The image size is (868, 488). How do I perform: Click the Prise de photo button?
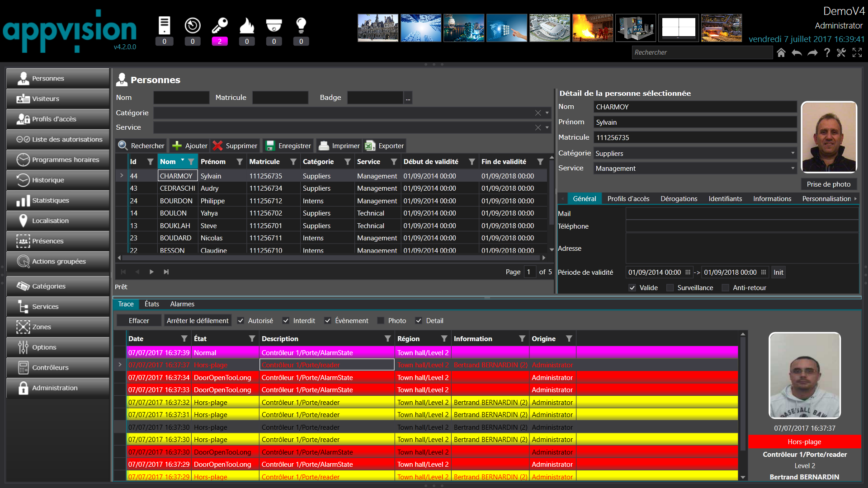coord(829,184)
